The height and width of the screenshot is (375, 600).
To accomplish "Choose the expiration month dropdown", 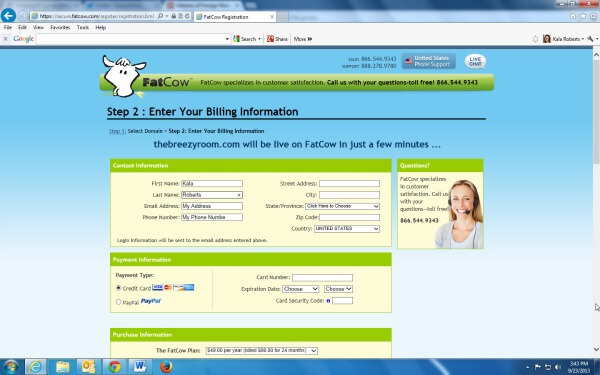I will point(301,289).
